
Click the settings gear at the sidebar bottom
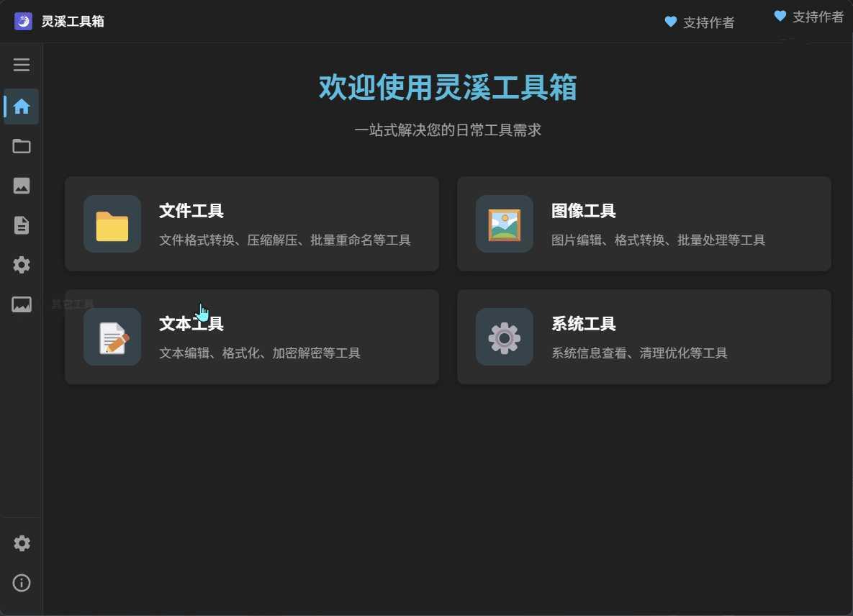tap(21, 543)
